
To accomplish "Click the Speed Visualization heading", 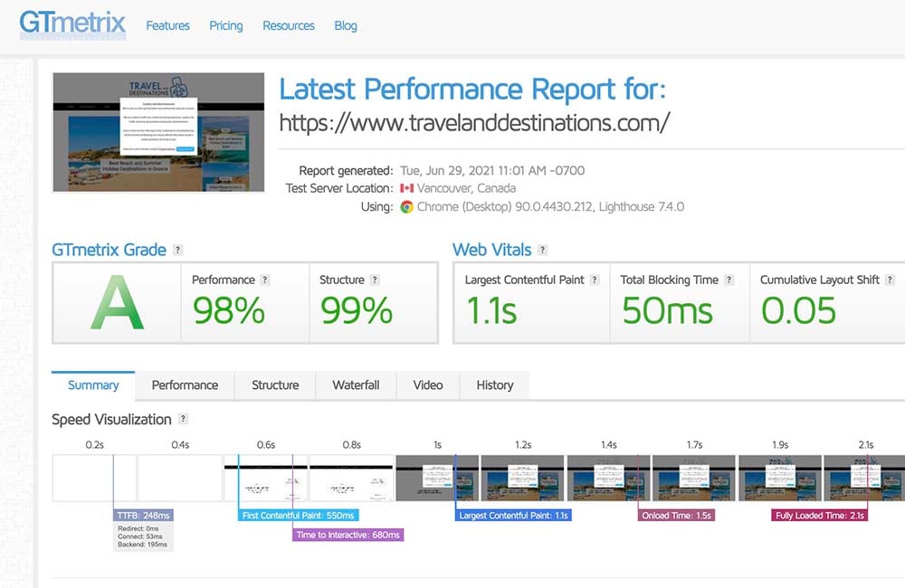I will pyautogui.click(x=111, y=420).
